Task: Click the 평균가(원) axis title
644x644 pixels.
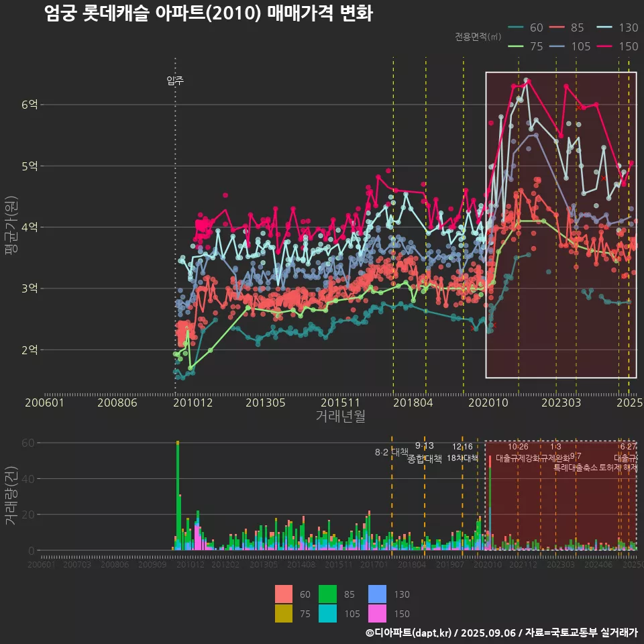Action: [11, 225]
